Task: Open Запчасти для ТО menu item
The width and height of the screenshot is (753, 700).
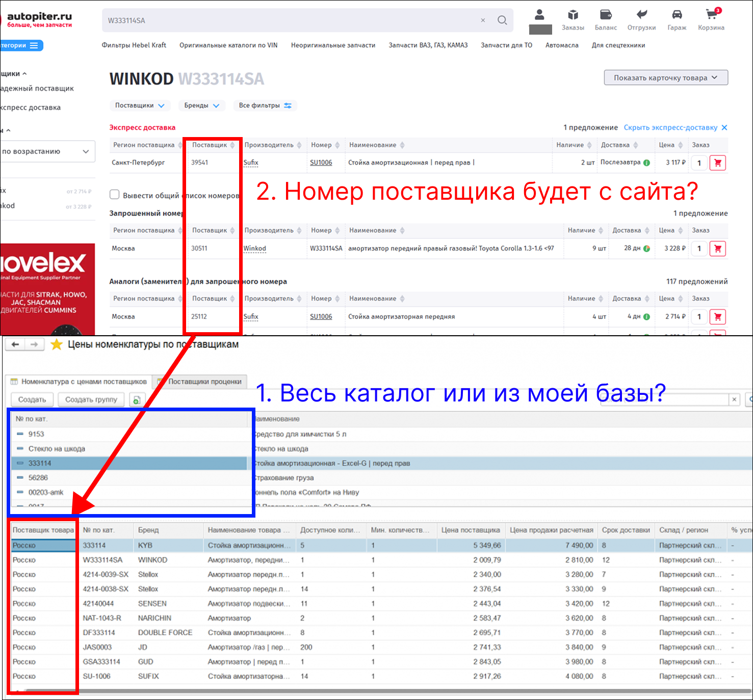Action: (506, 45)
